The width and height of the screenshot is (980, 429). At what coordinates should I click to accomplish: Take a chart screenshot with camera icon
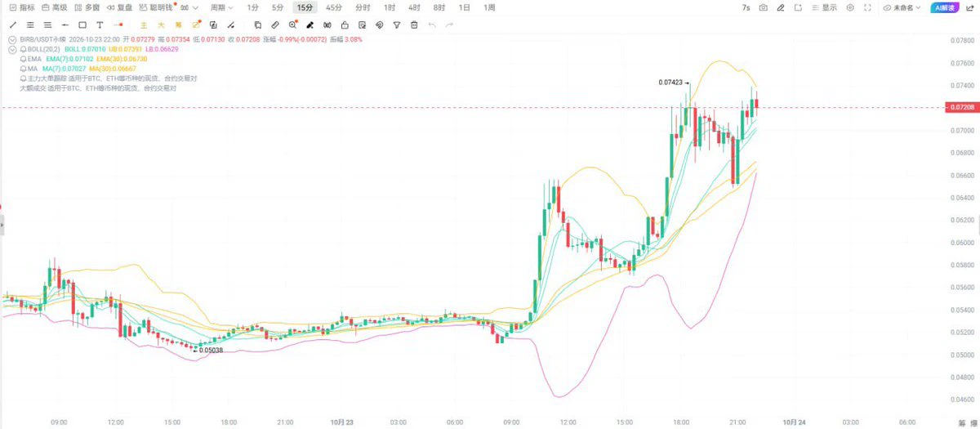tap(763, 7)
